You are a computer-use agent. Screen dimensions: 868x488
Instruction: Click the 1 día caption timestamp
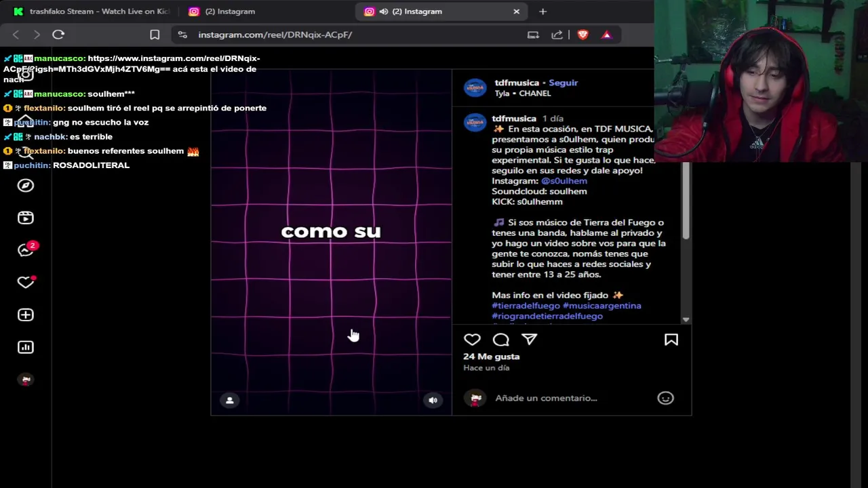553,119
